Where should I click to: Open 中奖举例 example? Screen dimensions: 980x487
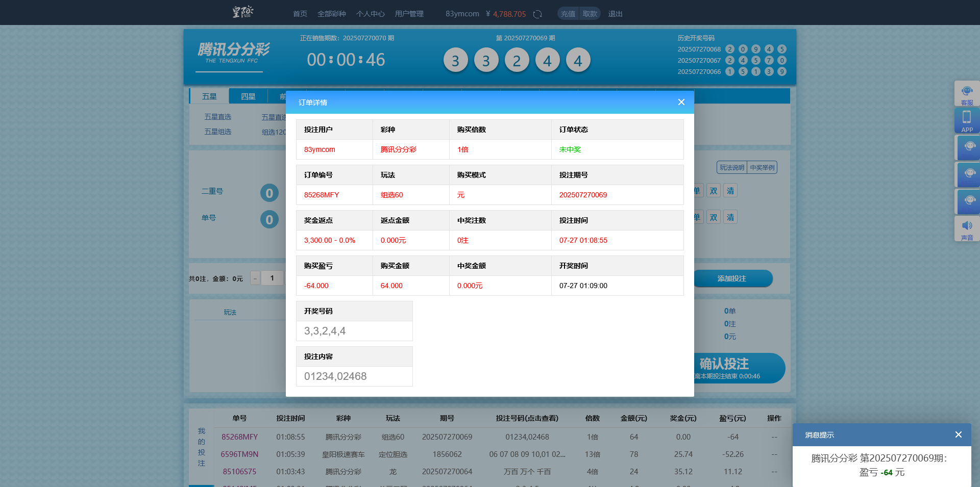762,167
